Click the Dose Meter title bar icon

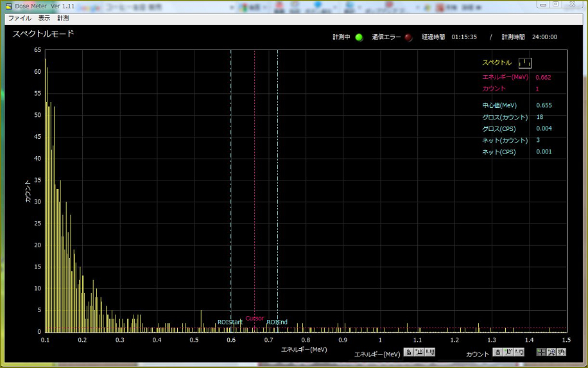[x=8, y=6]
